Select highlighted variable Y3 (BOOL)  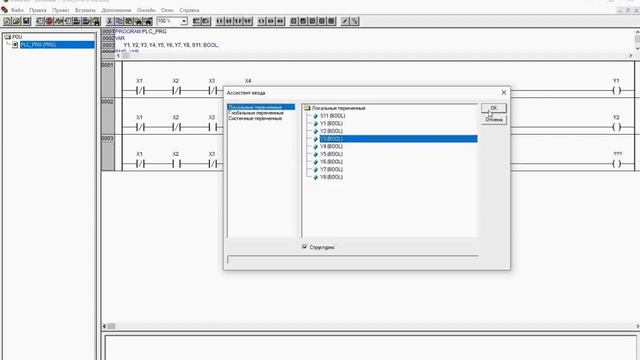coord(398,139)
